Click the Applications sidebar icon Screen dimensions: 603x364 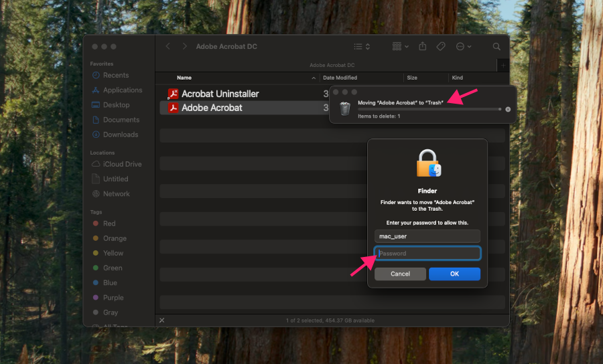(96, 90)
